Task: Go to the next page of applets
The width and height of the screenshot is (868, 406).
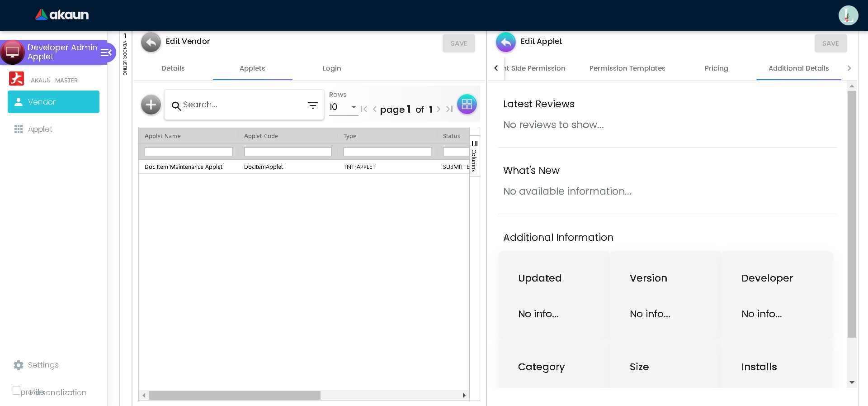Action: [x=438, y=109]
